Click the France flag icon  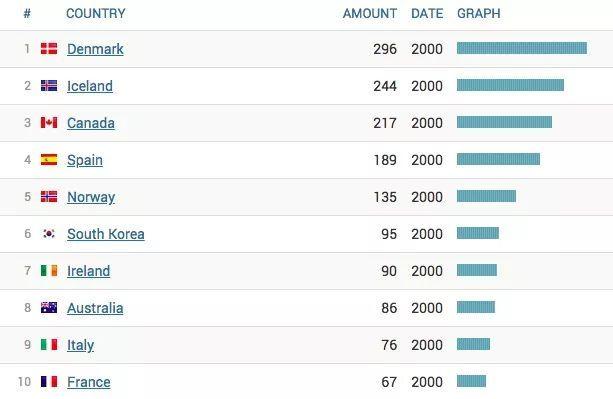click(49, 381)
